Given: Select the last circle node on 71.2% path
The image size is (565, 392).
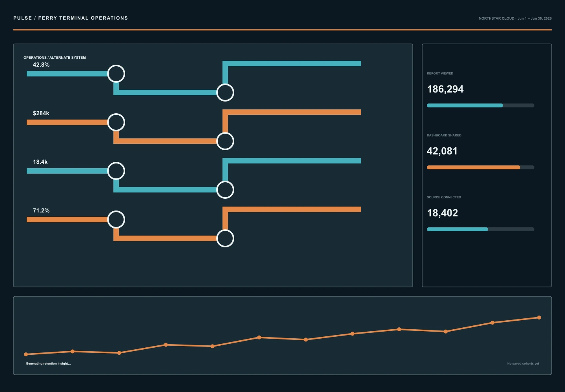Looking at the screenshot, I should click(225, 238).
